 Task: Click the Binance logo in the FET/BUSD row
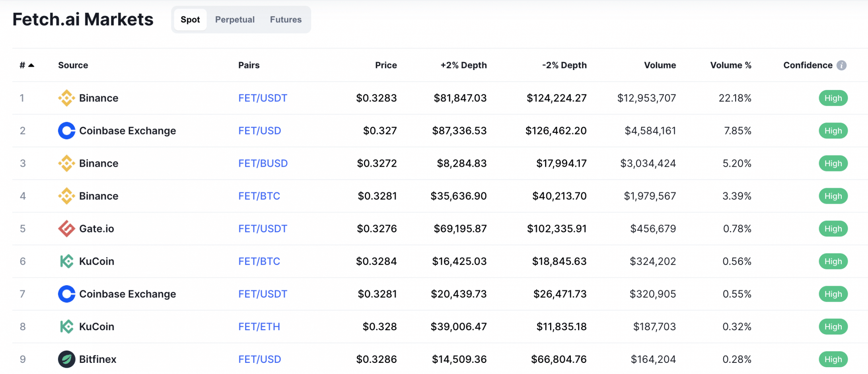(x=66, y=163)
